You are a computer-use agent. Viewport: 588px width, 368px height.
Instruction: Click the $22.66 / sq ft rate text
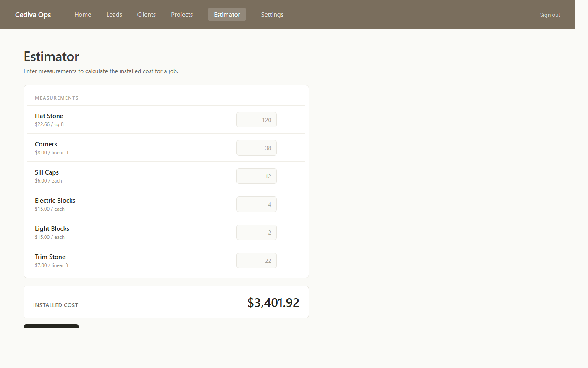pos(50,124)
